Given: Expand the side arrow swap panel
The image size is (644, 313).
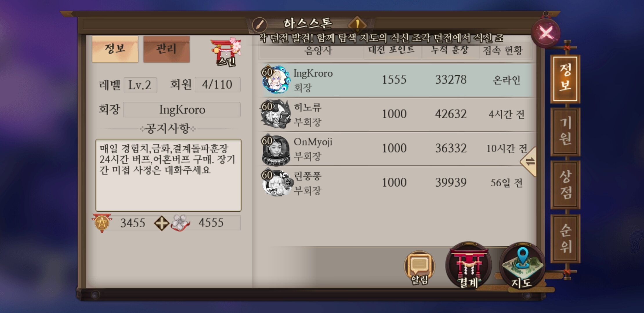Looking at the screenshot, I should point(529,162).
